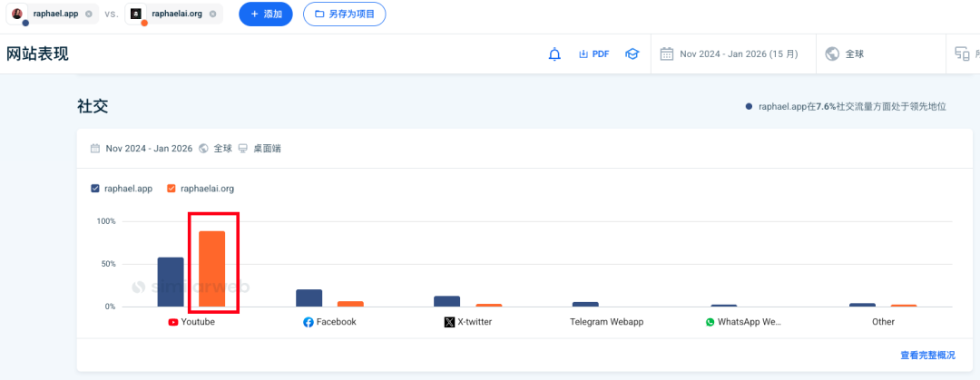Open the 全球 country selector
This screenshot has width=980, height=380.
(x=880, y=54)
